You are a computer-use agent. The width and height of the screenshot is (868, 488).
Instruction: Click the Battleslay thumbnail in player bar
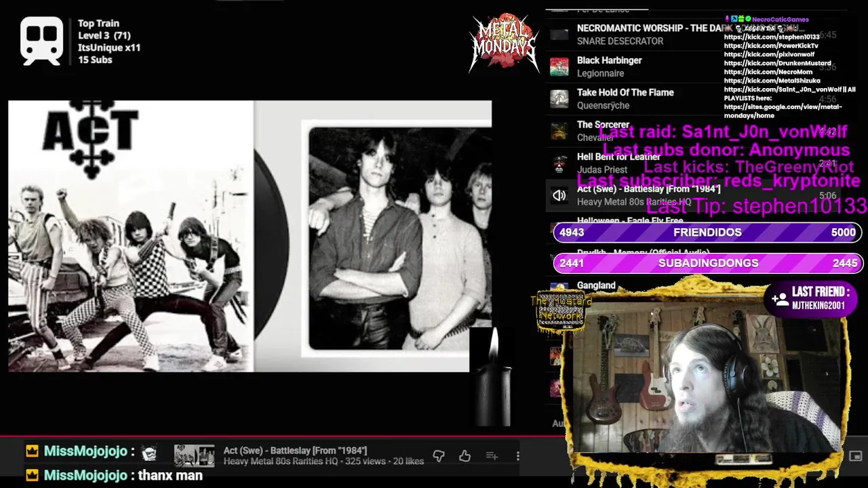[194, 456]
